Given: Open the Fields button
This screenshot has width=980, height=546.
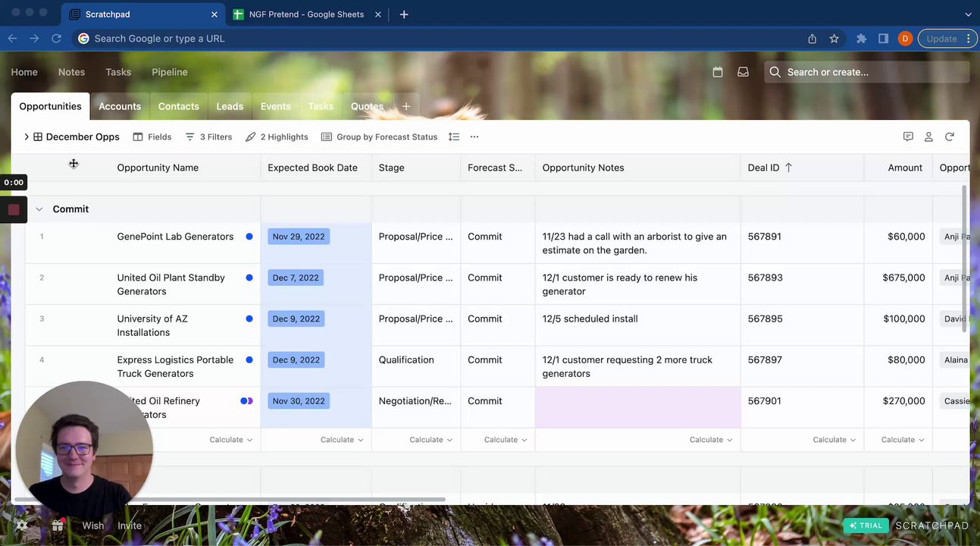Looking at the screenshot, I should (x=152, y=137).
